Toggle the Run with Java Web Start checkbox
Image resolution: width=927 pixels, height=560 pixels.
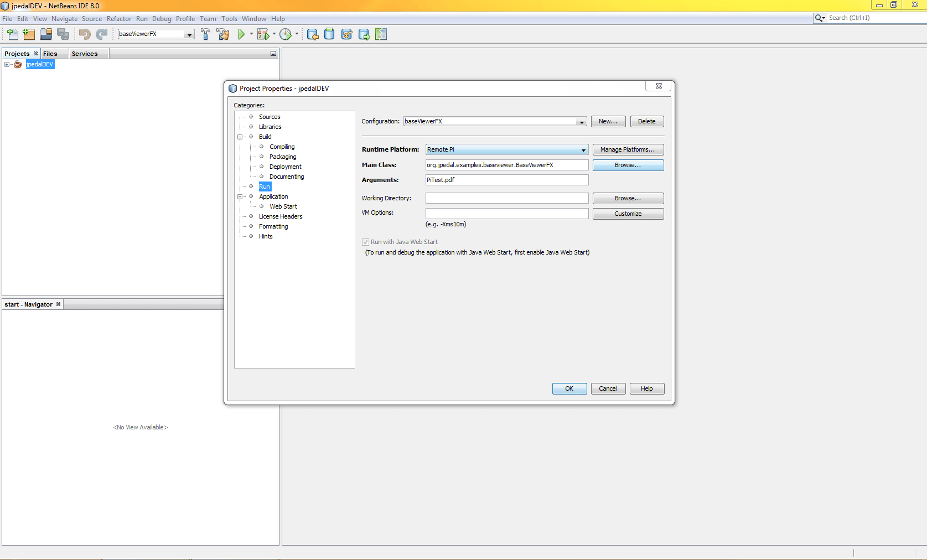tap(365, 242)
